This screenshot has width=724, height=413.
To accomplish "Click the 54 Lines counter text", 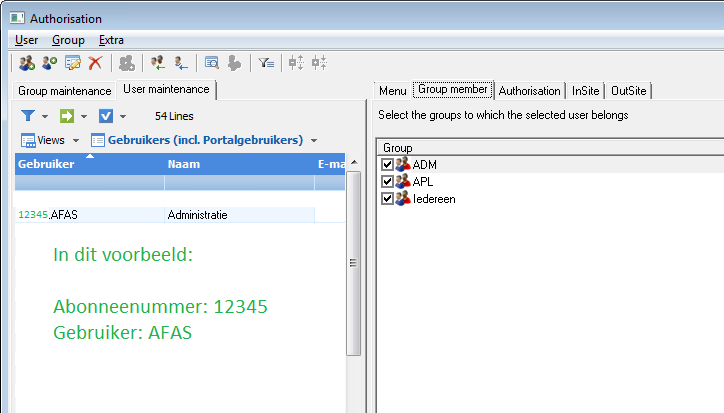I will [174, 116].
